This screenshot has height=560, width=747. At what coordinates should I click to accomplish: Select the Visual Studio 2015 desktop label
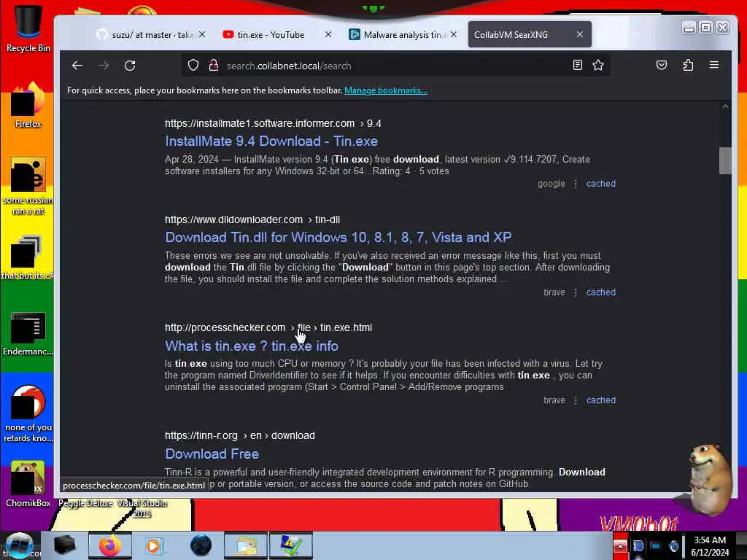(142, 508)
